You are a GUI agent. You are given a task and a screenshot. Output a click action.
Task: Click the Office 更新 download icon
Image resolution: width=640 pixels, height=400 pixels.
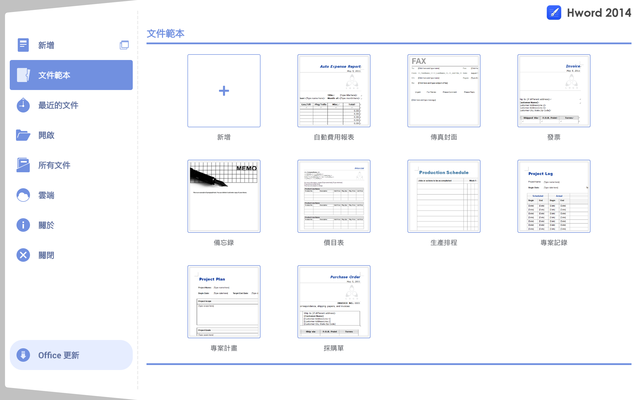coord(23,355)
